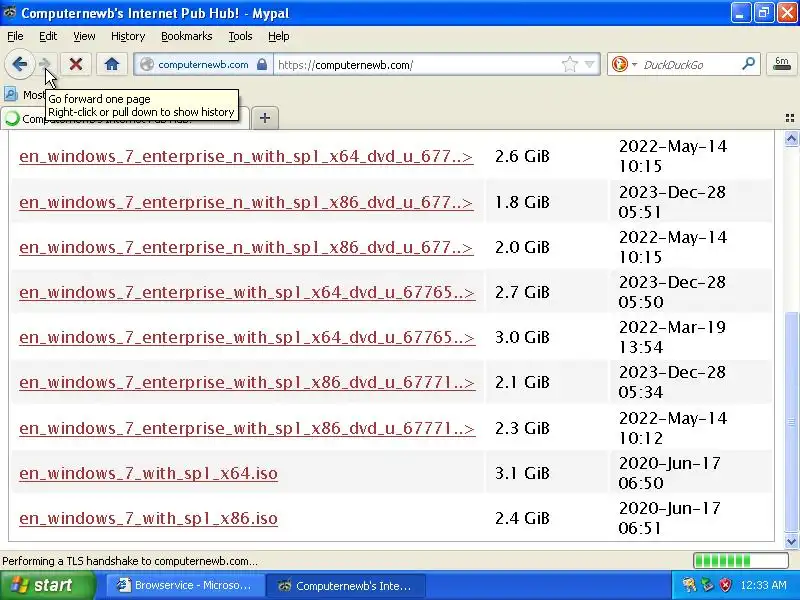The height and width of the screenshot is (600, 800).
Task: Open the enterprise x86 link sized 2.1 GiB
Action: 247,382
